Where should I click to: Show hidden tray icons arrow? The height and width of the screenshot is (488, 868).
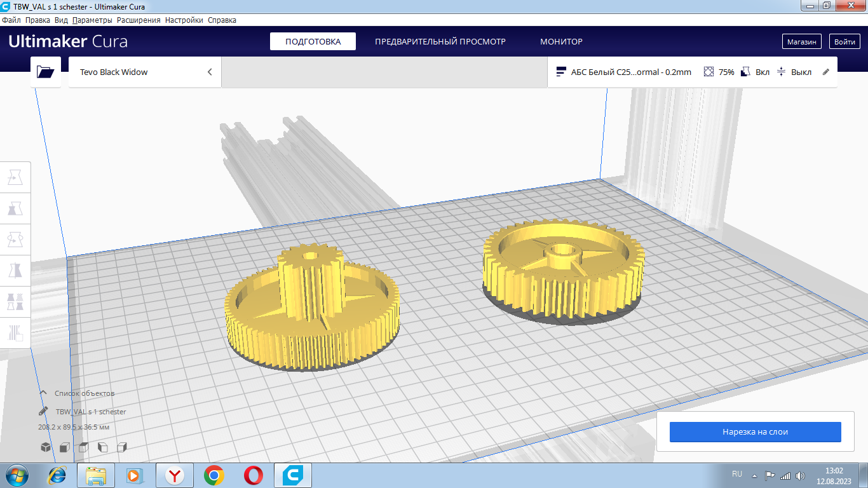(754, 475)
